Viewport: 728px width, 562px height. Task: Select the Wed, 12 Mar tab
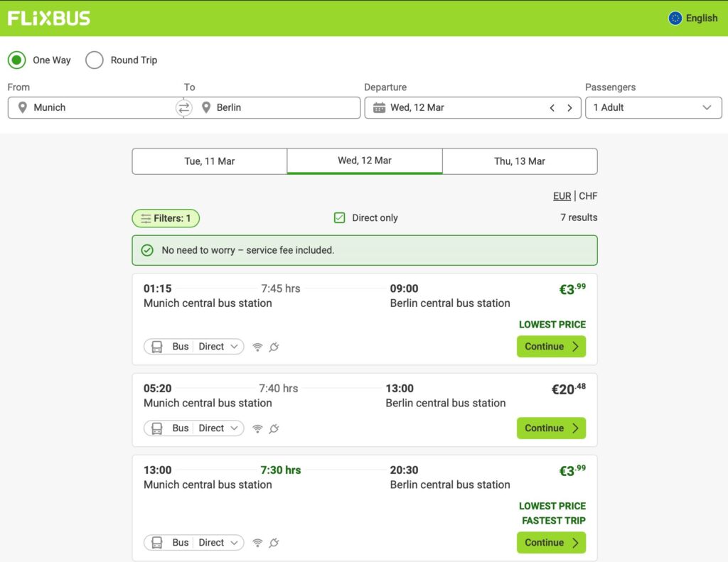click(x=365, y=161)
